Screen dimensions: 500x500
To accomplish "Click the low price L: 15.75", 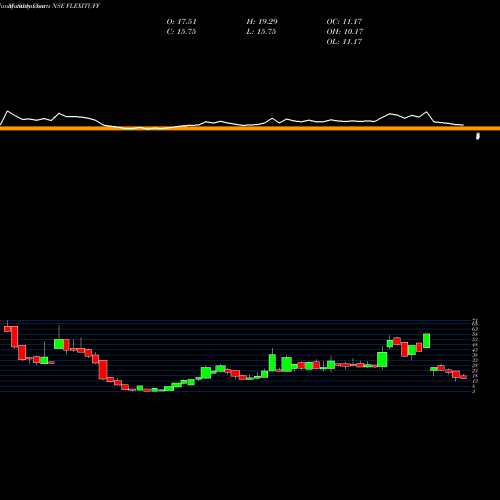I will pos(261,32).
